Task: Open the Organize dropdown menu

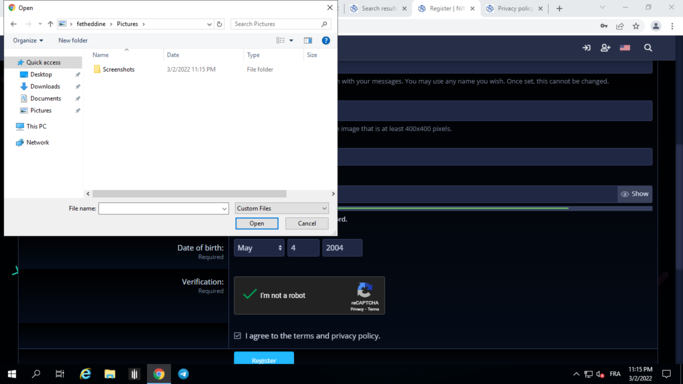Action: [x=28, y=40]
